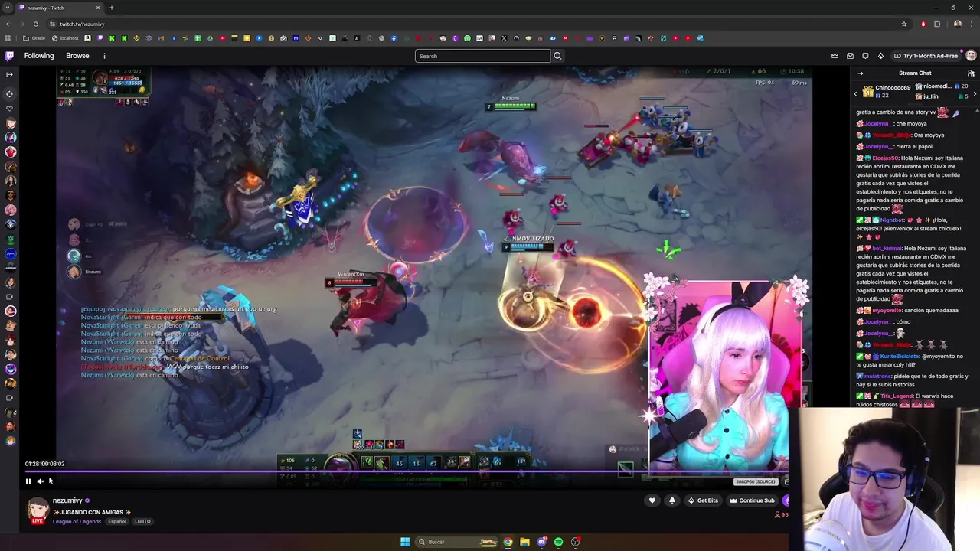
Task: Open Chrome from the taskbar
Action: click(x=508, y=542)
